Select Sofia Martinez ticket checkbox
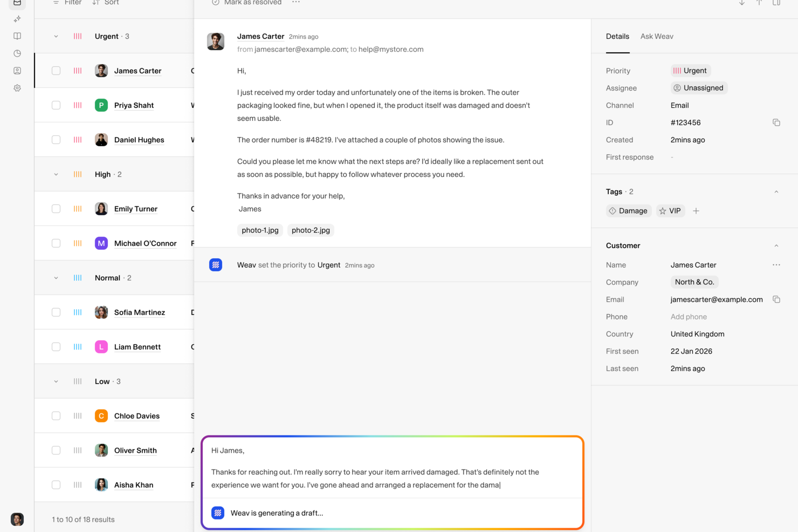 click(x=56, y=312)
